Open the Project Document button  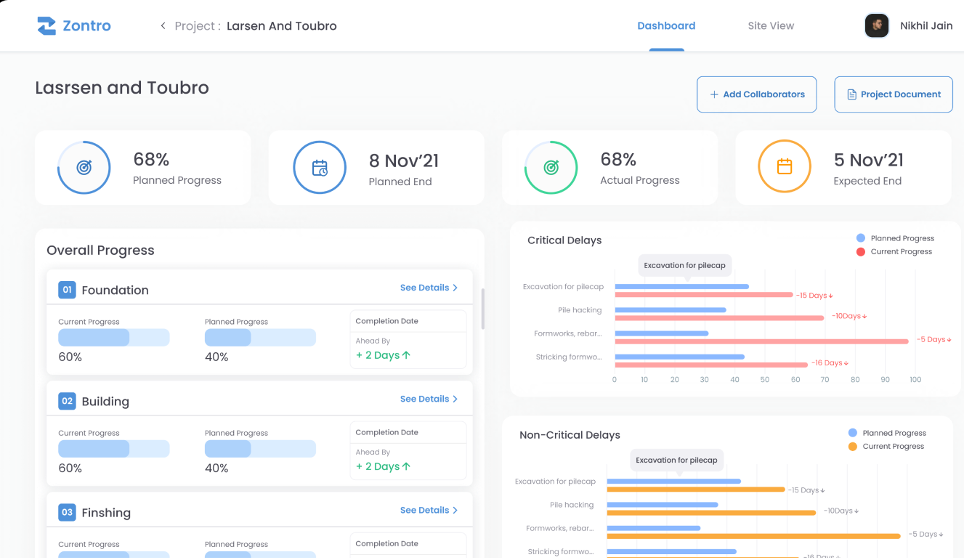click(x=894, y=94)
